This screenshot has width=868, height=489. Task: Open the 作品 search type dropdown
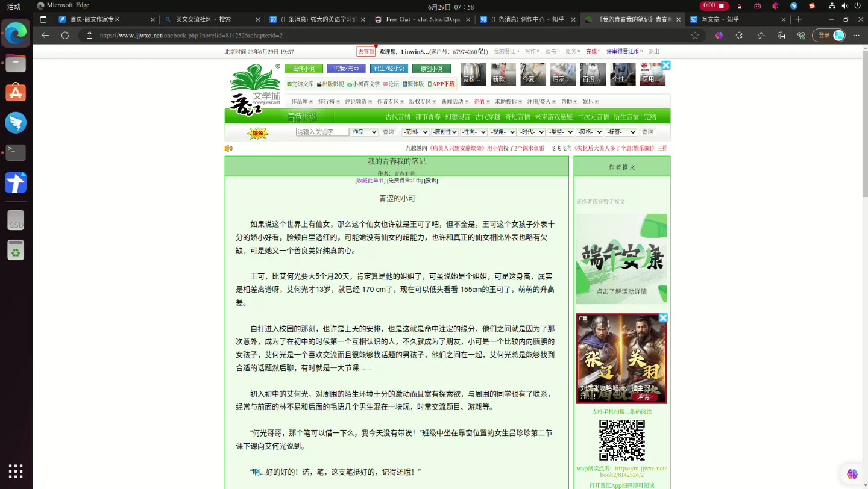(x=365, y=132)
